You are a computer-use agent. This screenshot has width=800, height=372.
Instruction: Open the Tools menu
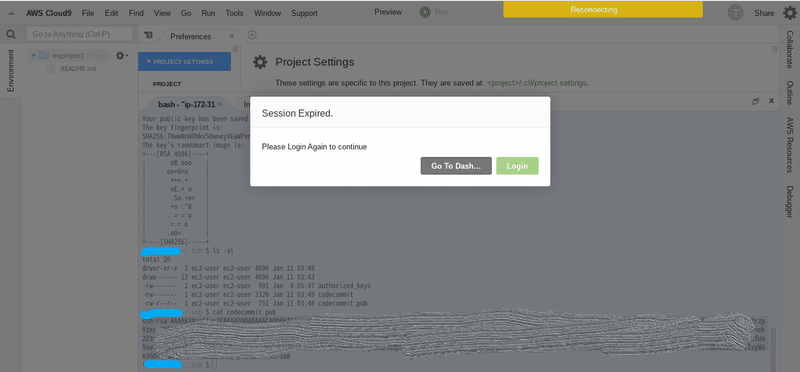tap(234, 13)
